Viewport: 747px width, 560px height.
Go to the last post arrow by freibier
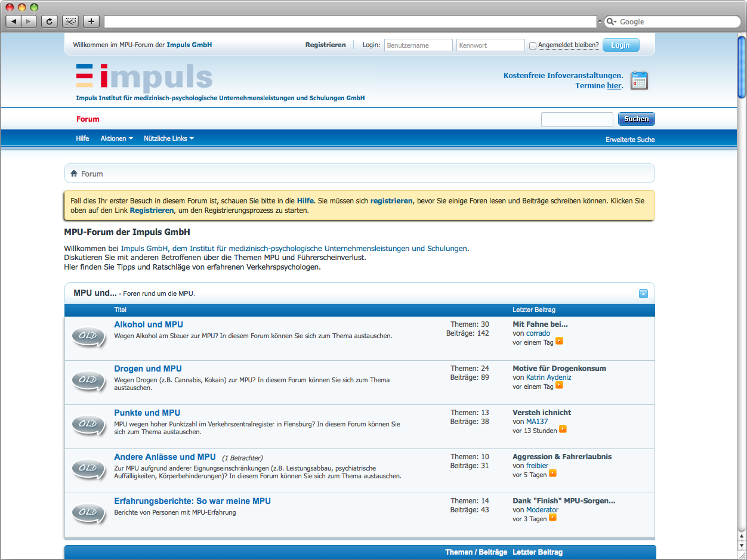tap(552, 474)
